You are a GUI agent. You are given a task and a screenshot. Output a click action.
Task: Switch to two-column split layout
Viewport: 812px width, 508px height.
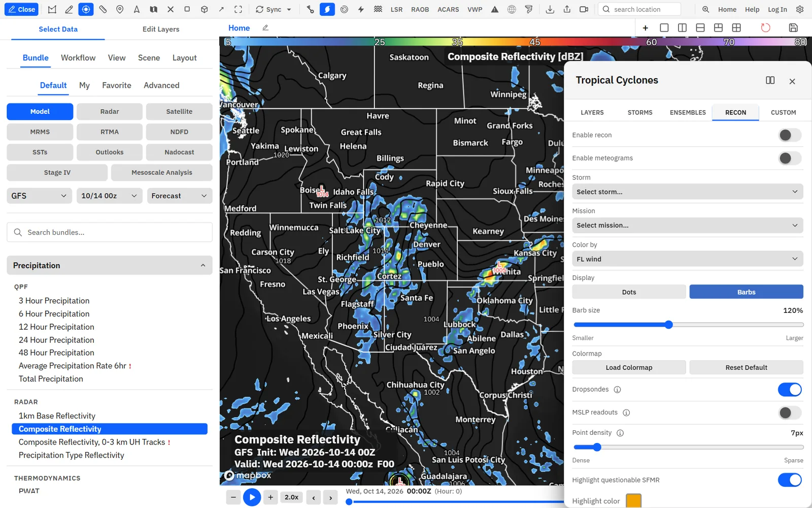click(x=682, y=27)
